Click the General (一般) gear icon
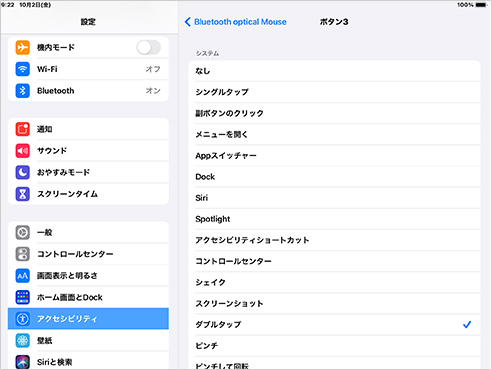 [23, 232]
